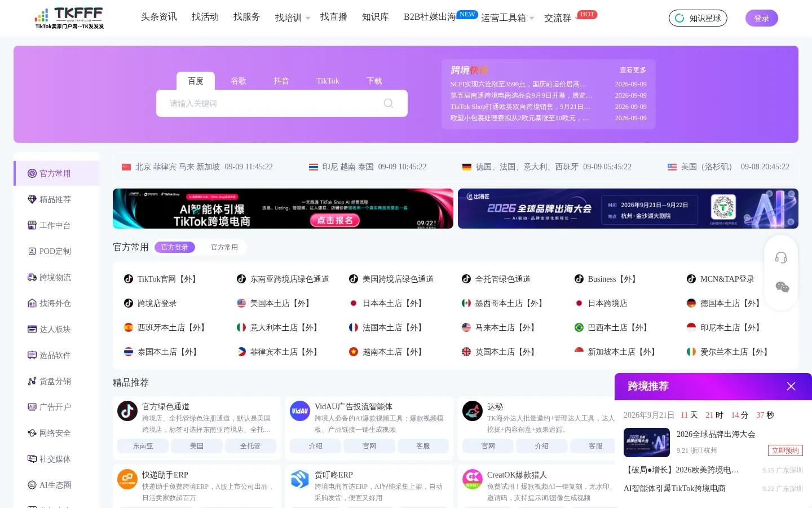Click the search magnifier icon
This screenshot has width=812, height=508.
pos(388,103)
